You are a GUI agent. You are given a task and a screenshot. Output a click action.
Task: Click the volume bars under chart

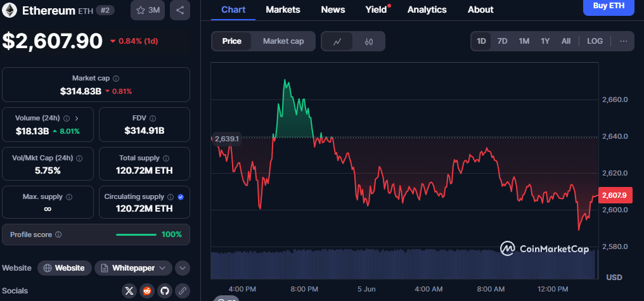click(x=403, y=264)
